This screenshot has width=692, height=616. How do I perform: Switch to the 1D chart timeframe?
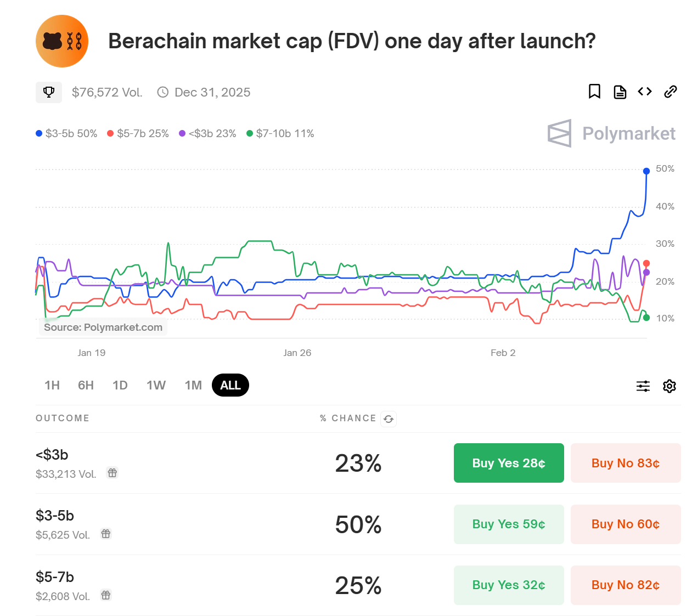tap(120, 385)
